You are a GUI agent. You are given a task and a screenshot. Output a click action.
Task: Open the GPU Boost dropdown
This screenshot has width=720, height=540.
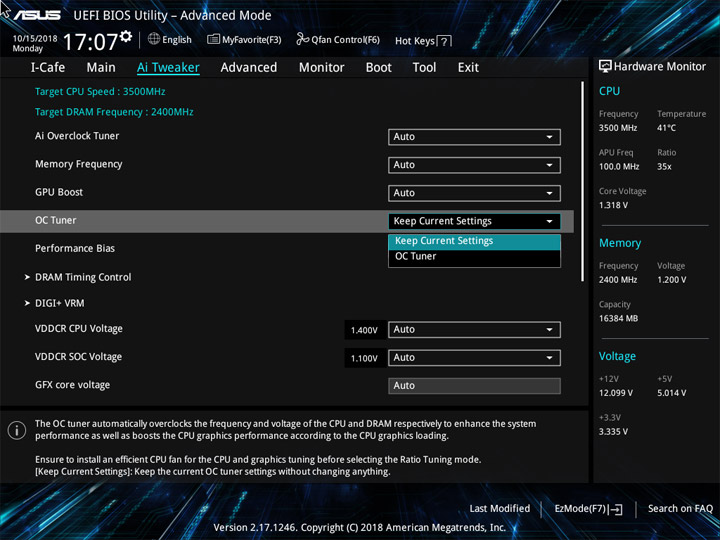click(x=474, y=193)
